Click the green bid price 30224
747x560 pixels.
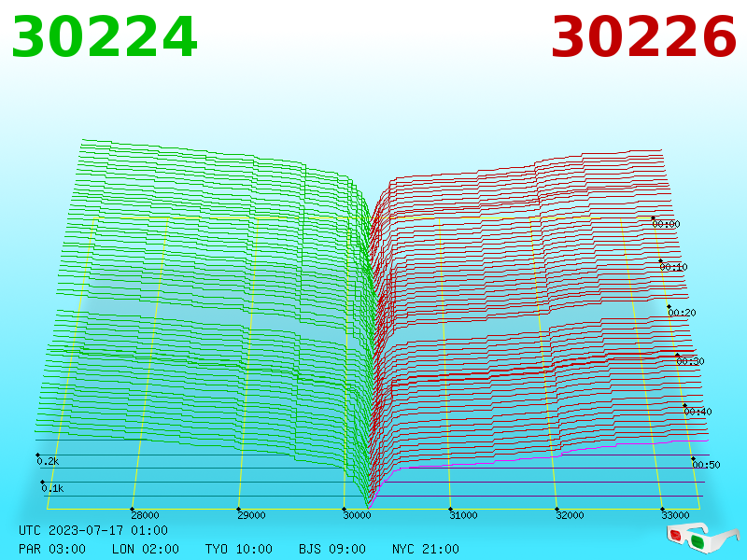105,36
